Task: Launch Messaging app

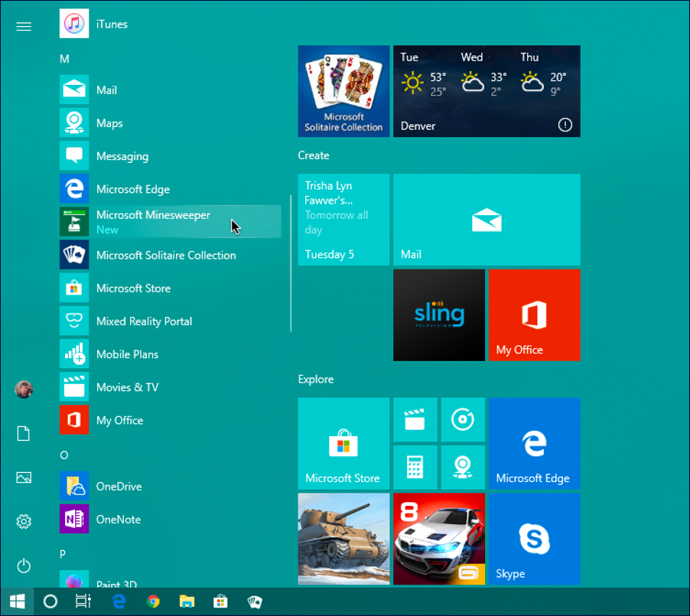Action: pyautogui.click(x=171, y=156)
